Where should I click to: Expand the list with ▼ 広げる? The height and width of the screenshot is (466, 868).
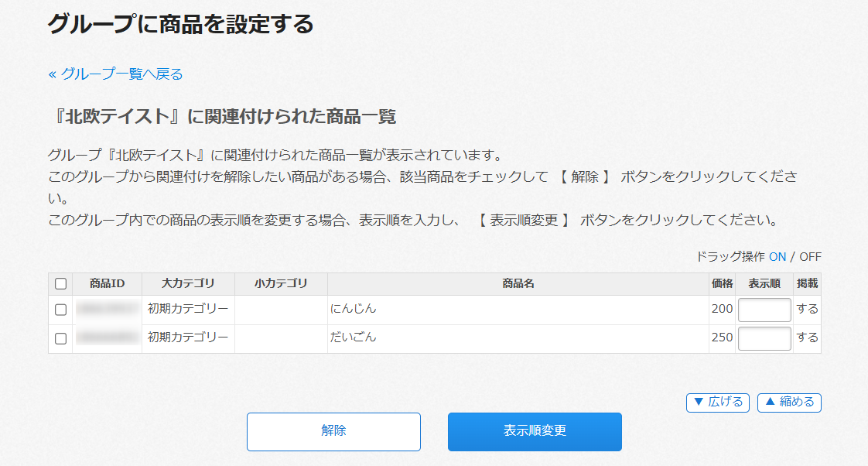(717, 402)
